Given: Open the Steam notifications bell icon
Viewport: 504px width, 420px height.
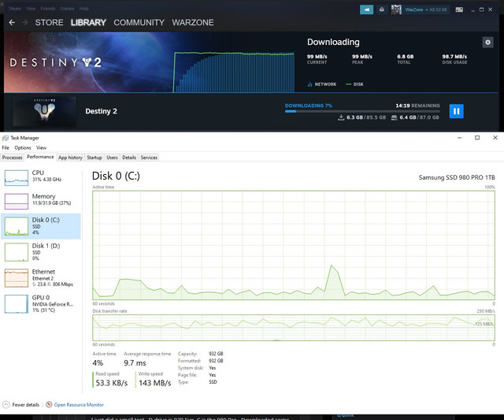Looking at the screenshot, I should pos(381,9).
